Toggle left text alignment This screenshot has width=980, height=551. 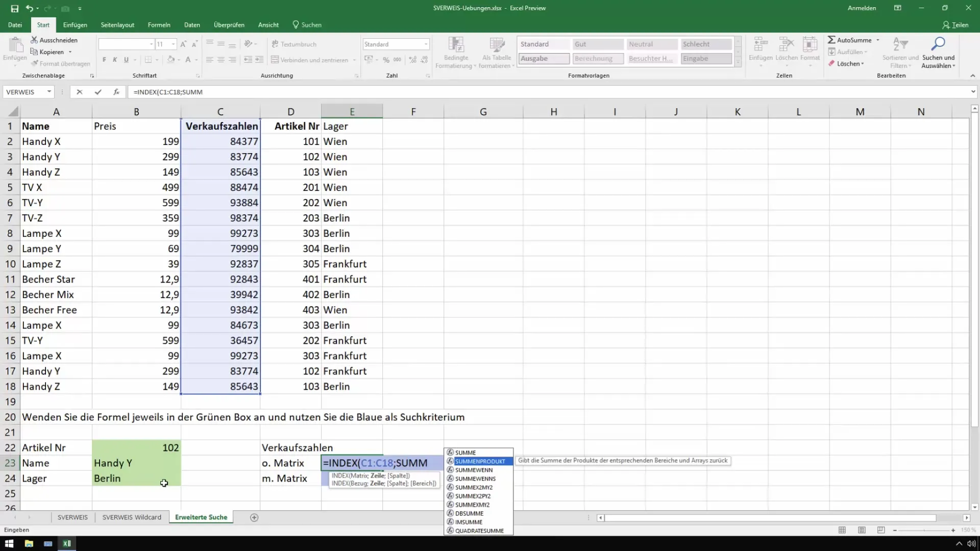click(x=210, y=60)
